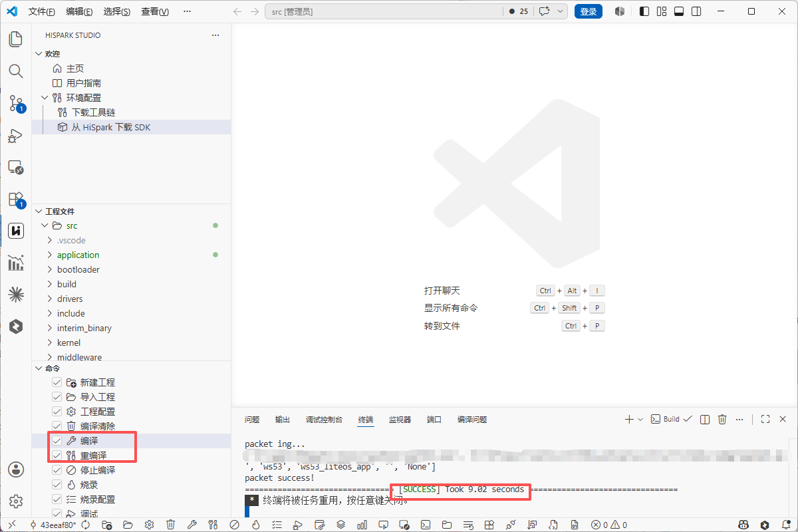The height and width of the screenshot is (532, 798).
Task: Toggle the 烧录配置 checkbox
Action: (57, 499)
